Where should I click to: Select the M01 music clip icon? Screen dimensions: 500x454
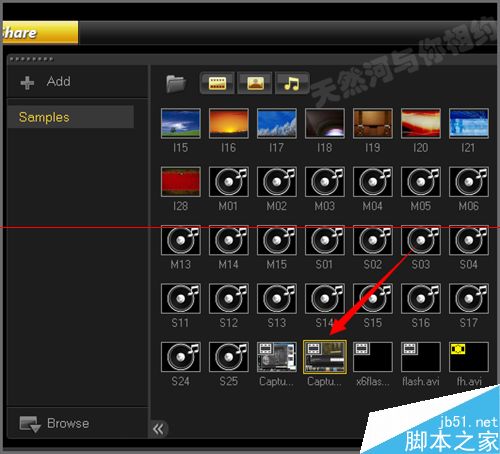pos(229,182)
